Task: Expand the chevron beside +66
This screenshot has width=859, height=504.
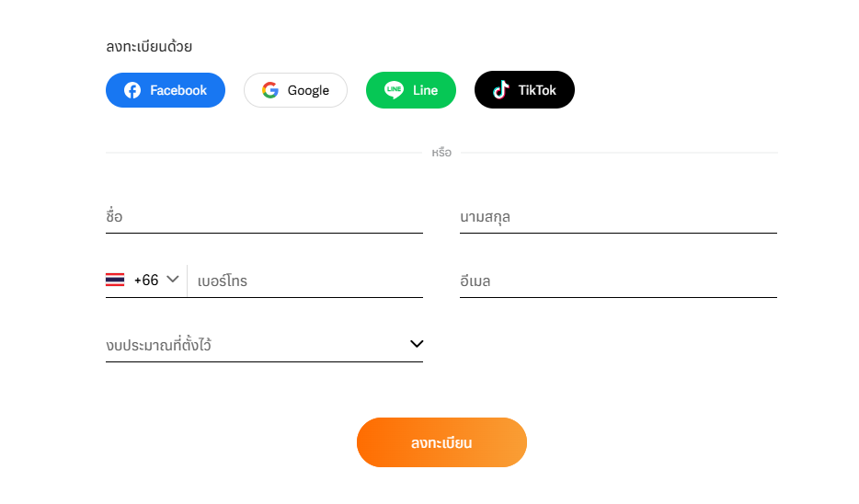Action: coord(173,280)
